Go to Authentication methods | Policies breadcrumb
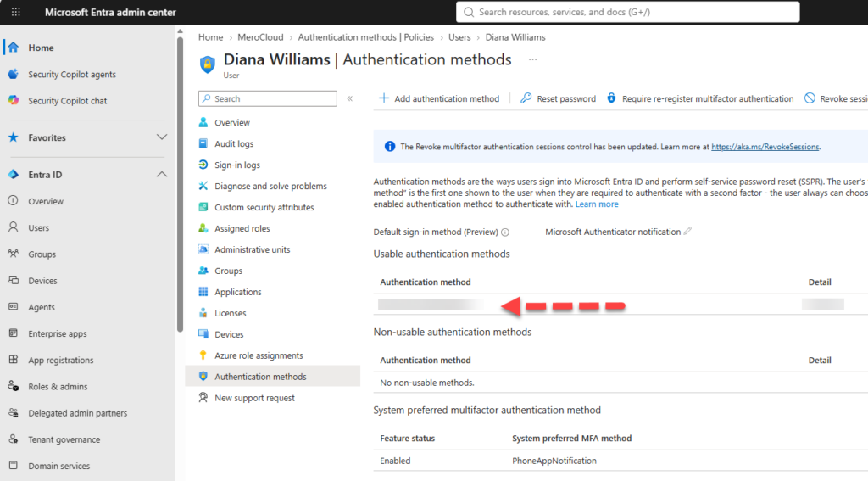The height and width of the screenshot is (481, 868). tap(366, 37)
